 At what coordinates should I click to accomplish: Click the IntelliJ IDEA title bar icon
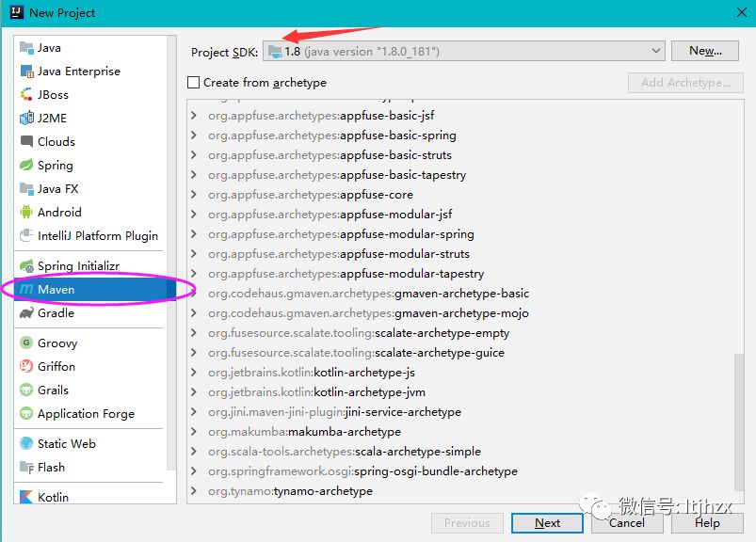[x=17, y=12]
